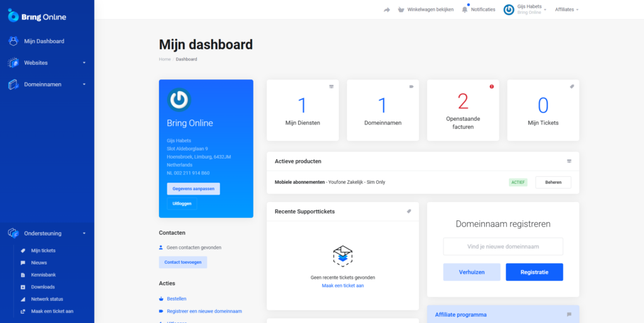Click the Gegevens aanpassen button
644x323 pixels.
pos(193,189)
